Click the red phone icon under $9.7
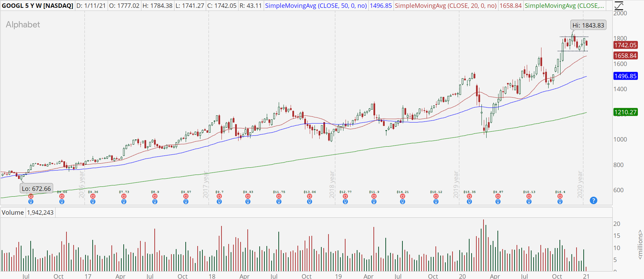 click(219, 196)
